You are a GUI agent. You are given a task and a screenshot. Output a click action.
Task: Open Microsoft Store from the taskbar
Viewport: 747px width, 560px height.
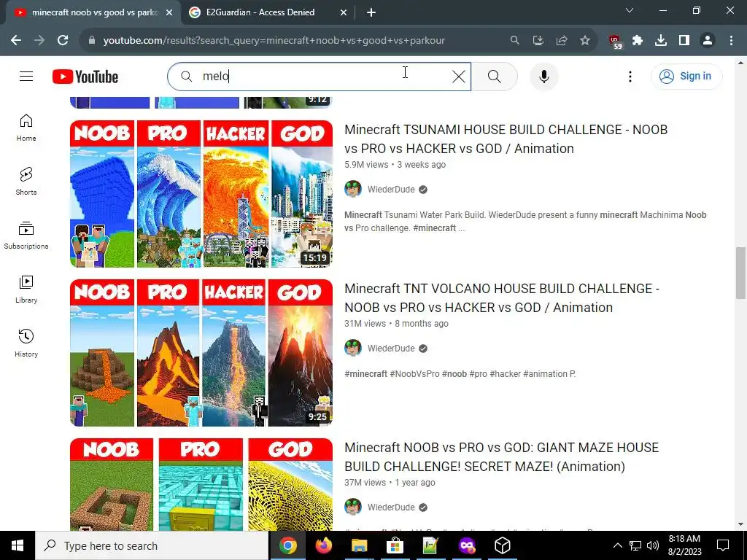pyautogui.click(x=395, y=545)
